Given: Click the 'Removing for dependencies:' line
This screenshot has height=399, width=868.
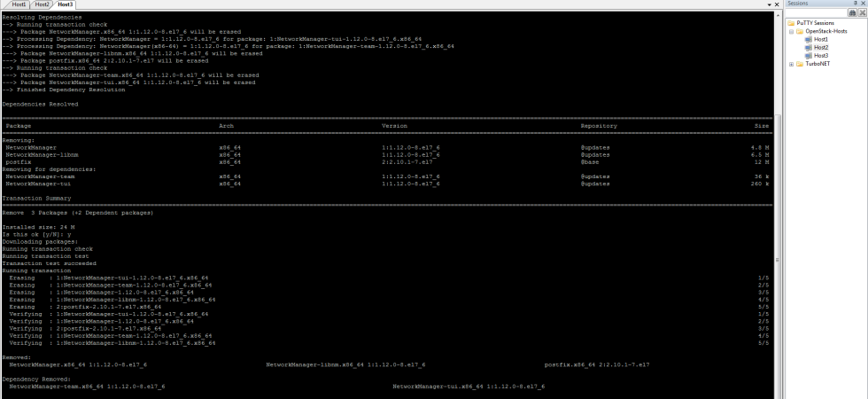Looking at the screenshot, I should point(50,169).
